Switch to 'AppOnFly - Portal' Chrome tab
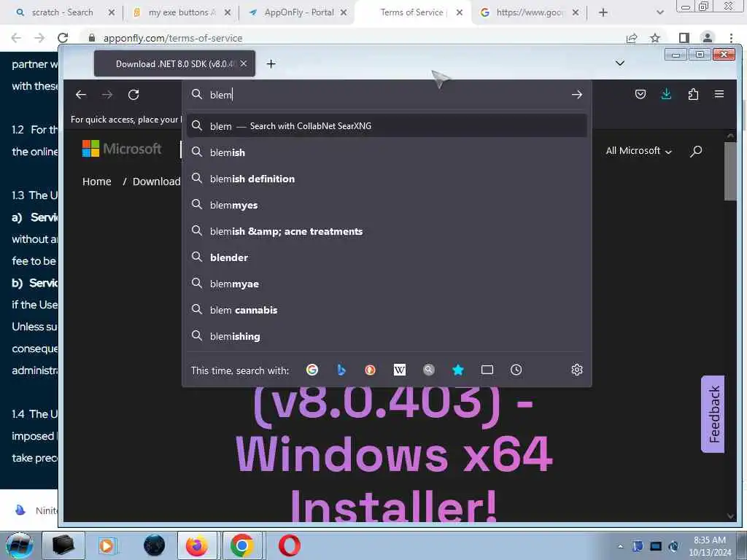The height and width of the screenshot is (560, 747). click(x=298, y=12)
